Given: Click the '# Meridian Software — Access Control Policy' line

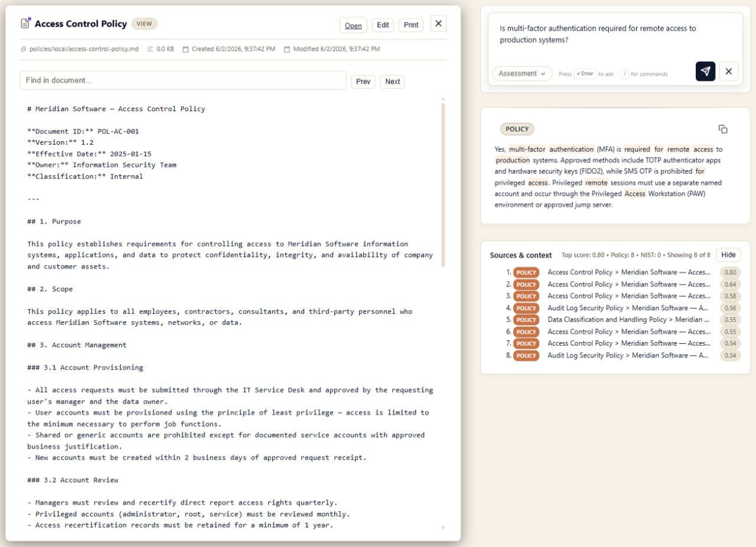Looking at the screenshot, I should [116, 109].
